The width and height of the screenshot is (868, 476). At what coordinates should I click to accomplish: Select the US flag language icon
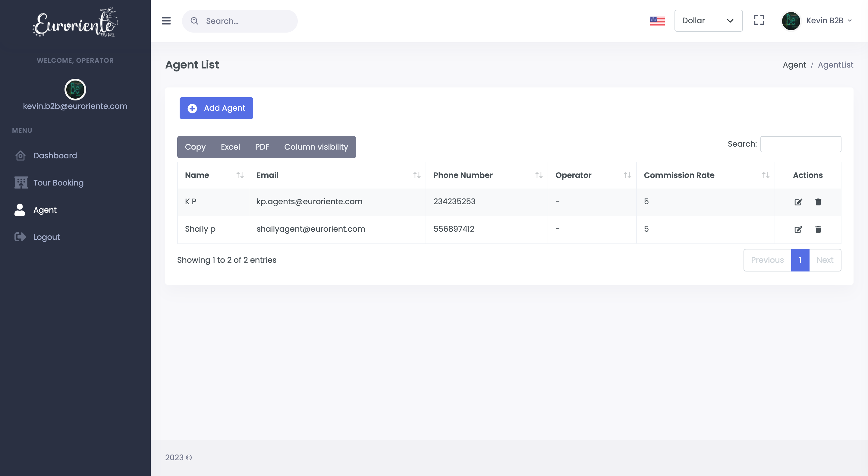tap(657, 21)
